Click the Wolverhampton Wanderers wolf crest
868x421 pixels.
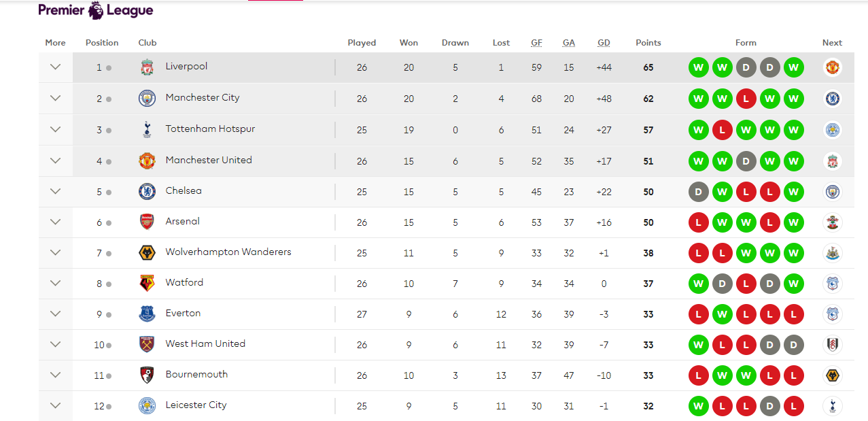click(147, 253)
